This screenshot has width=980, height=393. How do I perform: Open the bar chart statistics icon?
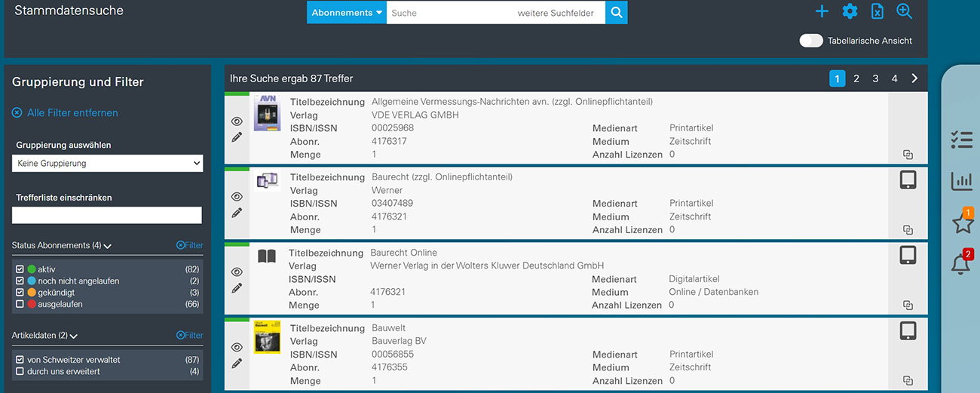point(961,181)
